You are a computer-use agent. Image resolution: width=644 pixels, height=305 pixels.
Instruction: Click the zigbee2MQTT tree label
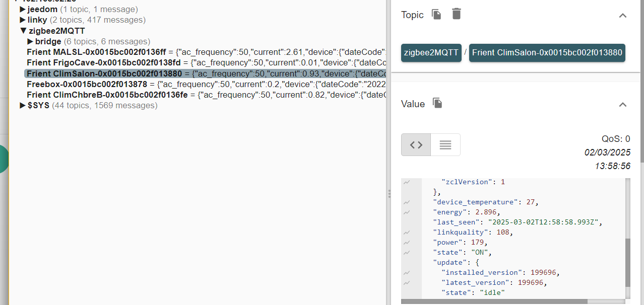pos(57,31)
